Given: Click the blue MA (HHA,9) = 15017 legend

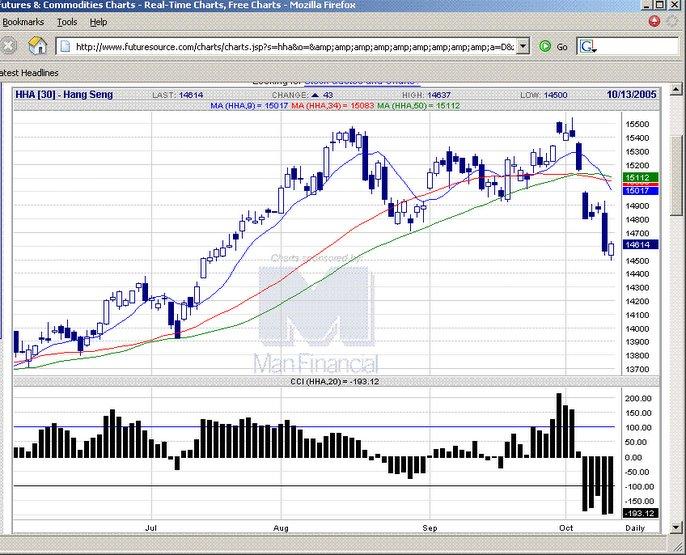Looking at the screenshot, I should [x=249, y=105].
